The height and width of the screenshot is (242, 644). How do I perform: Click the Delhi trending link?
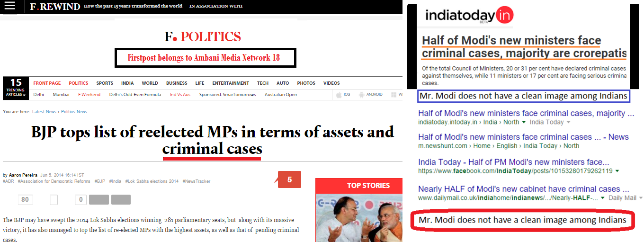[39, 95]
